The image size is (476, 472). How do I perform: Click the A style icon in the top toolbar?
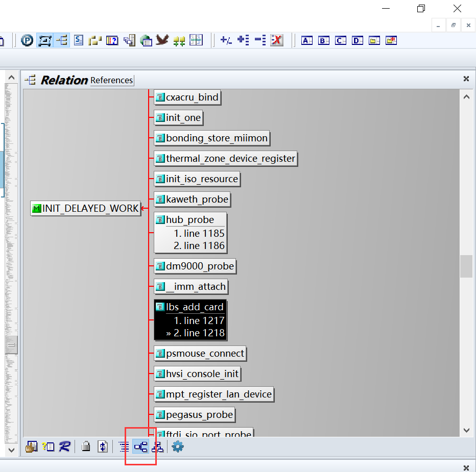pyautogui.click(x=307, y=40)
